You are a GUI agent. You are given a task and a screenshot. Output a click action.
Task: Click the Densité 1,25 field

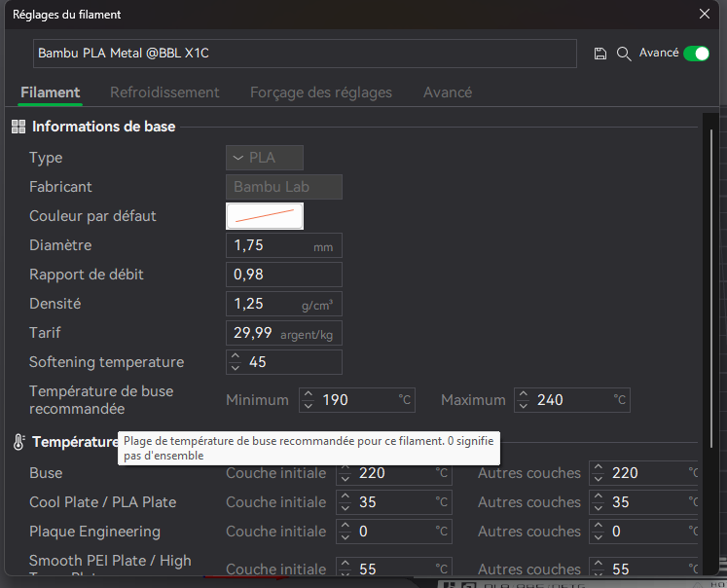[x=284, y=304]
